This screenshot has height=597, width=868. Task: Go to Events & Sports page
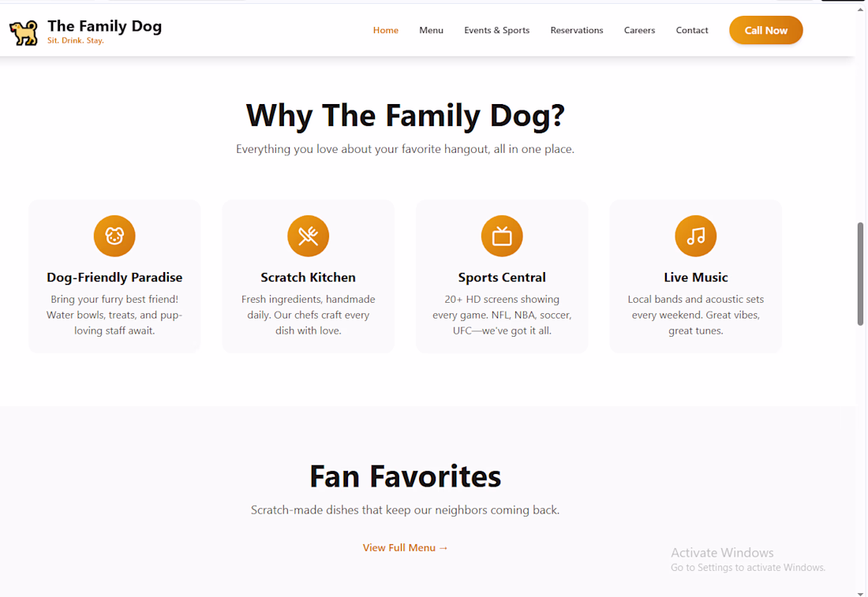coord(497,31)
